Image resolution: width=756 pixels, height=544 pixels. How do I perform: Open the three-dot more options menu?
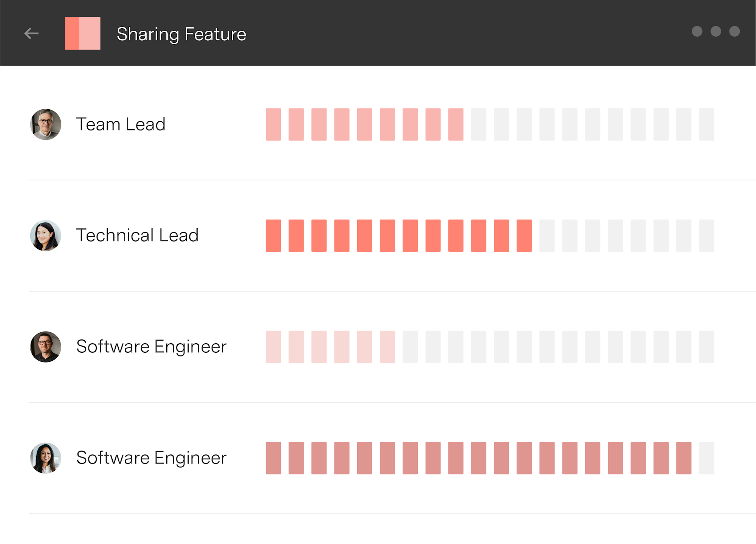pos(716,31)
